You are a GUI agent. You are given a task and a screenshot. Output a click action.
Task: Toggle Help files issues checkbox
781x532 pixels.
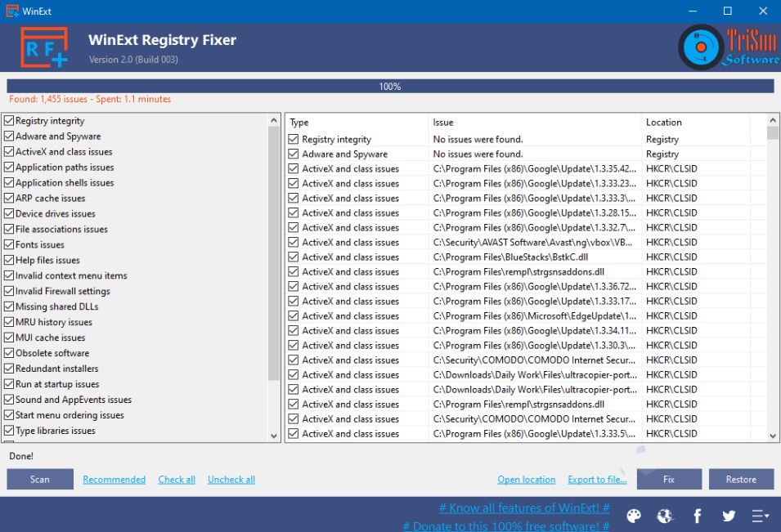tap(9, 260)
